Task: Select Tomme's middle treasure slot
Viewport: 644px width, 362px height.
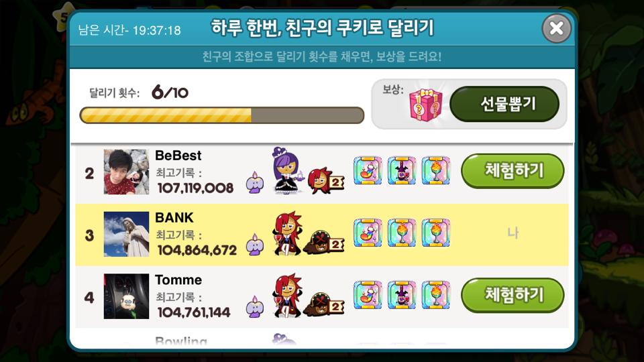Action: point(402,295)
